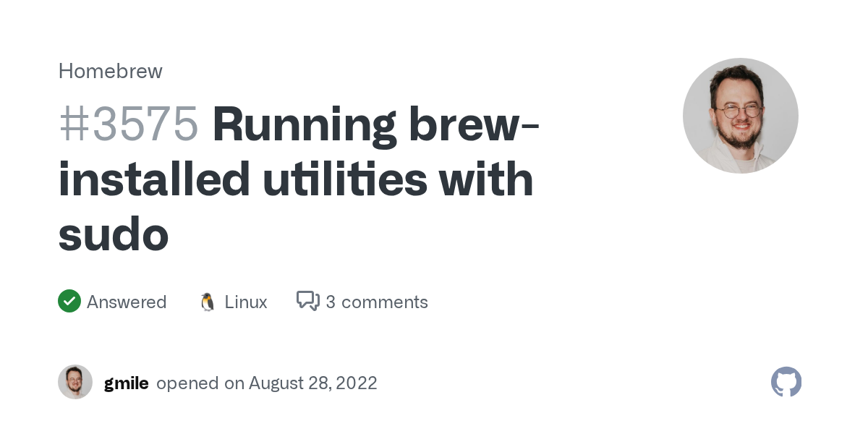
Task: Click the green Answered checkmark icon
Action: coord(69,301)
